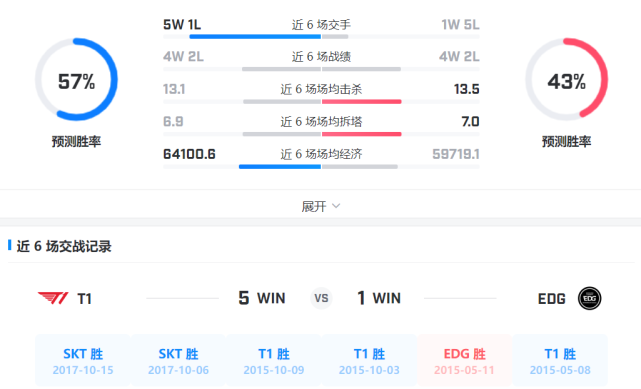
Task: Click the 近 6 场交手 head-to-head bar
Action: [x=321, y=36]
